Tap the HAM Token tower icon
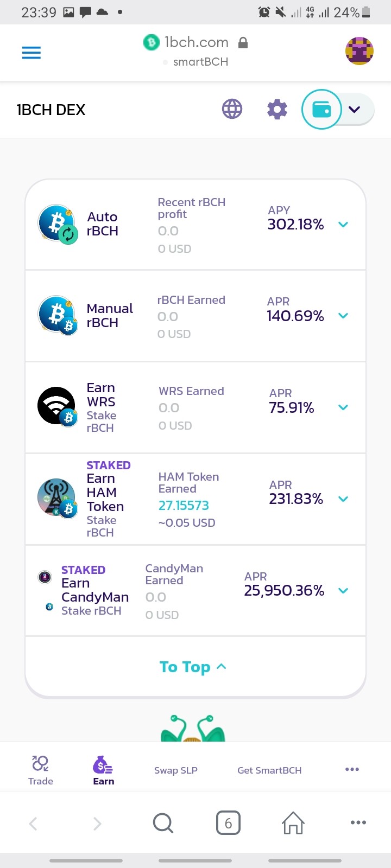This screenshot has width=391, height=868. (x=58, y=498)
